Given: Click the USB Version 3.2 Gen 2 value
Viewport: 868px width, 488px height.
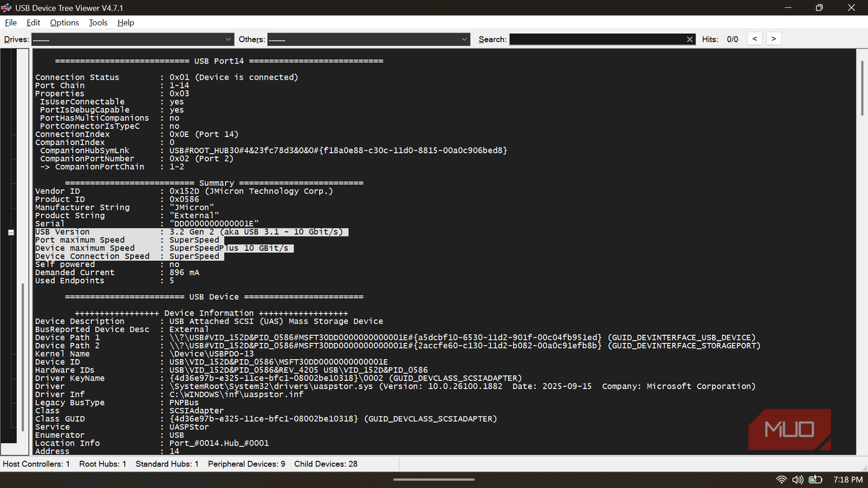Looking at the screenshot, I should point(256,232).
